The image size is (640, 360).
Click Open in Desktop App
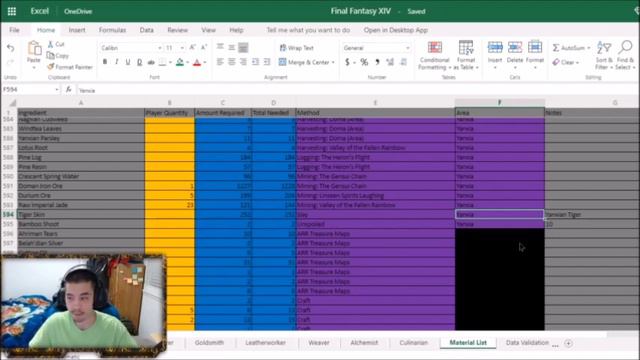click(x=396, y=30)
